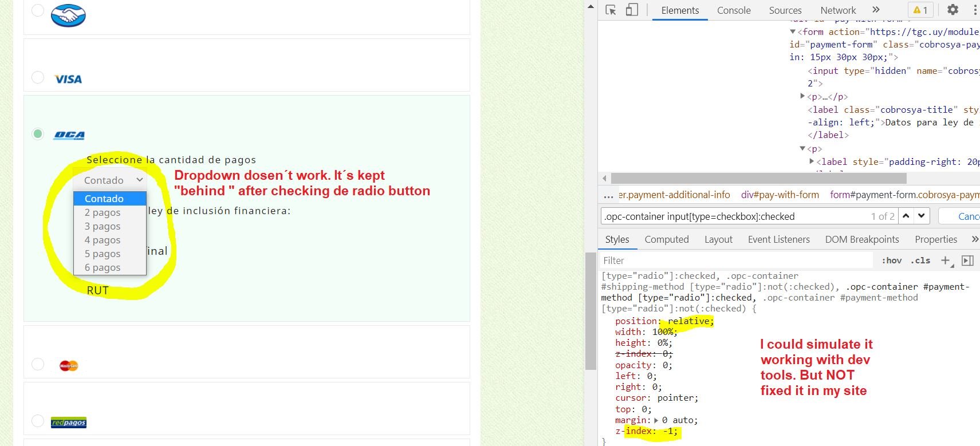
Task: Select the VISA payment radio button
Action: pos(38,77)
